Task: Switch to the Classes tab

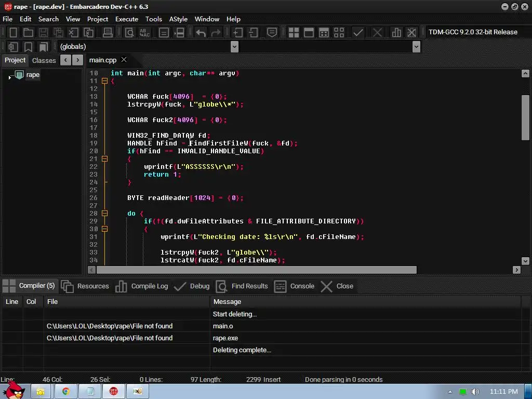Action: click(x=44, y=60)
